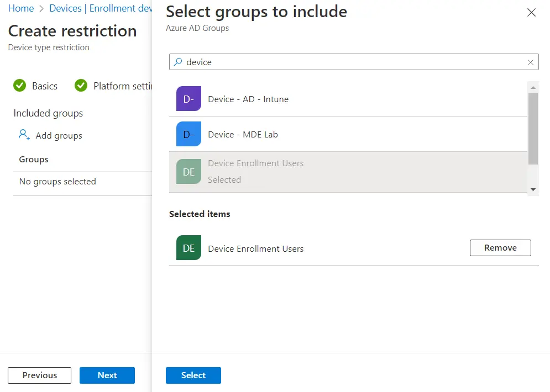Image resolution: width=550 pixels, height=392 pixels.
Task: Click the green DE avatar under Selected items
Action: 188,248
